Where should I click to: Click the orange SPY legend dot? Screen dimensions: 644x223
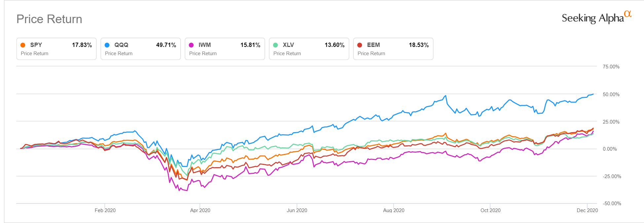click(x=23, y=45)
